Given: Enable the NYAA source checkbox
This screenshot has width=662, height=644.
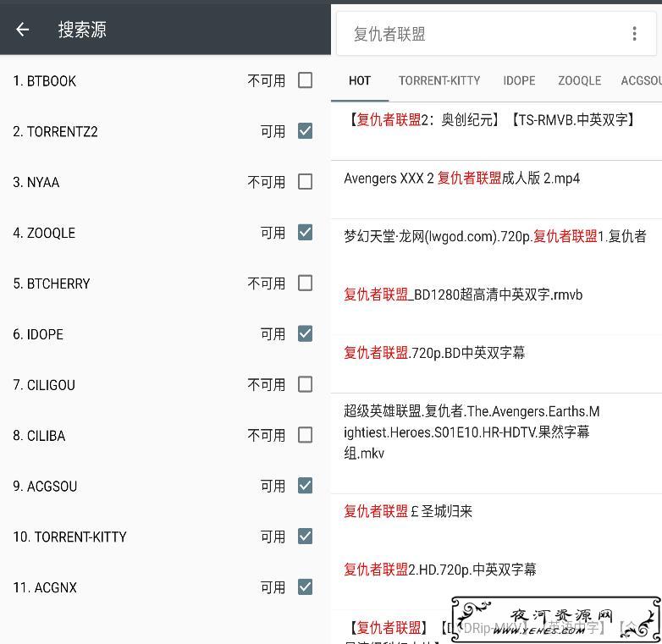Looking at the screenshot, I should click(x=305, y=182).
